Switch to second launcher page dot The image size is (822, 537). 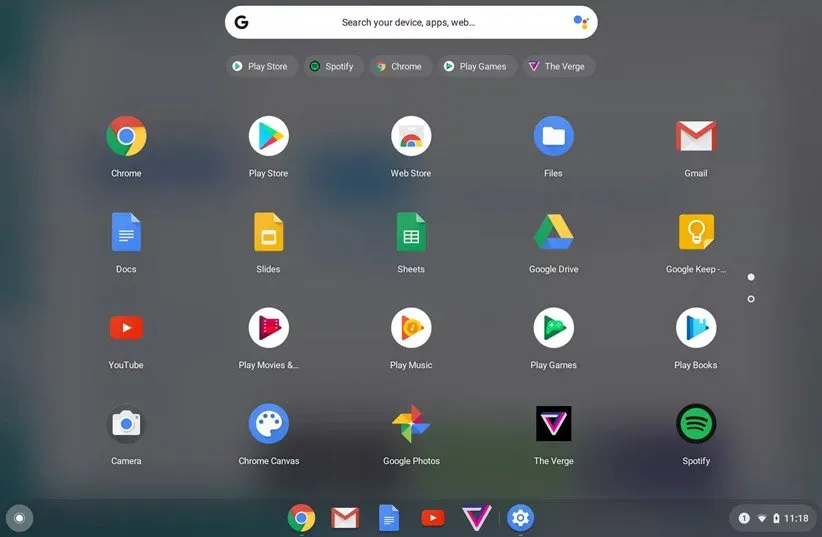pos(751,299)
